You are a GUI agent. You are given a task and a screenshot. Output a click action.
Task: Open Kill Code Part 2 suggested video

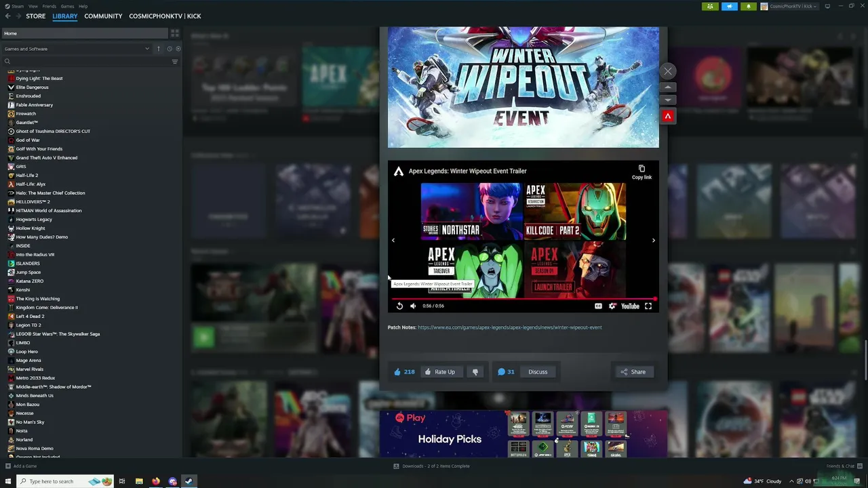(575, 211)
